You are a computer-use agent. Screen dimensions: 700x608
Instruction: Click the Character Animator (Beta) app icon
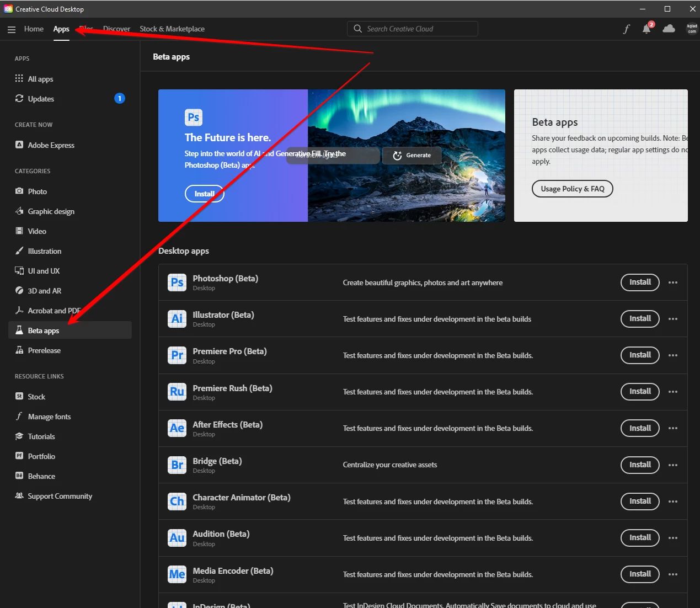(177, 501)
